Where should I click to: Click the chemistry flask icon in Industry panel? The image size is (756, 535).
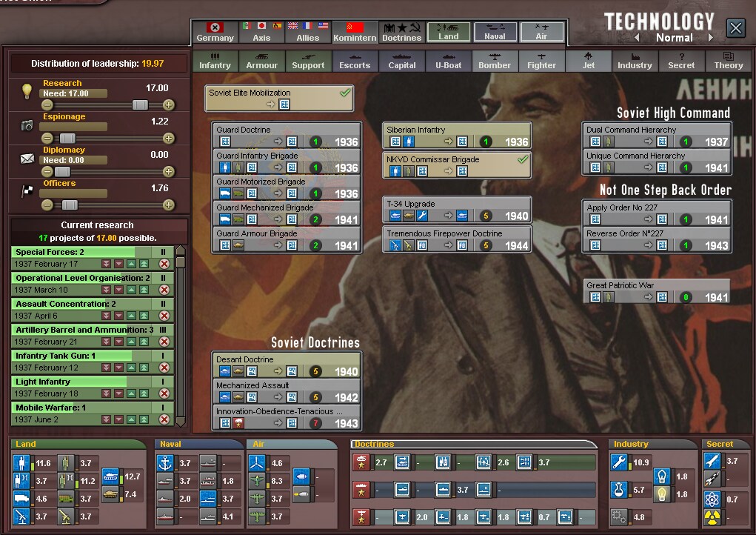point(618,490)
